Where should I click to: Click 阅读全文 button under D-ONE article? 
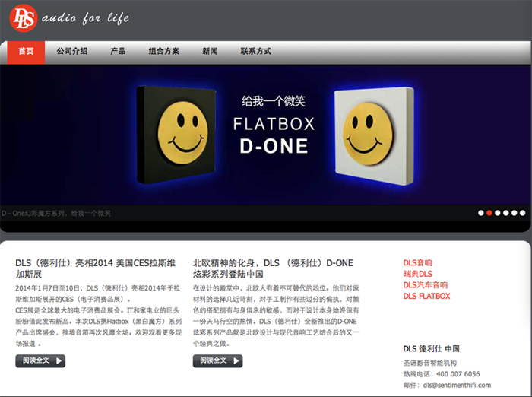coord(218,360)
